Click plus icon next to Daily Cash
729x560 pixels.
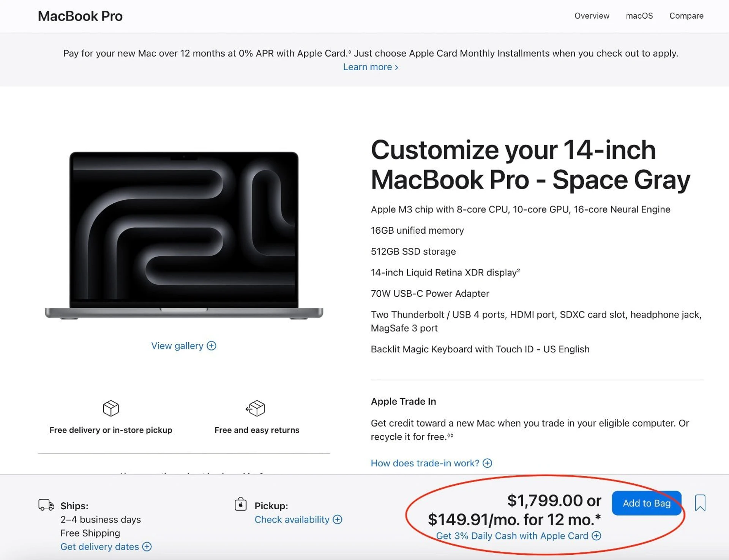[596, 536]
